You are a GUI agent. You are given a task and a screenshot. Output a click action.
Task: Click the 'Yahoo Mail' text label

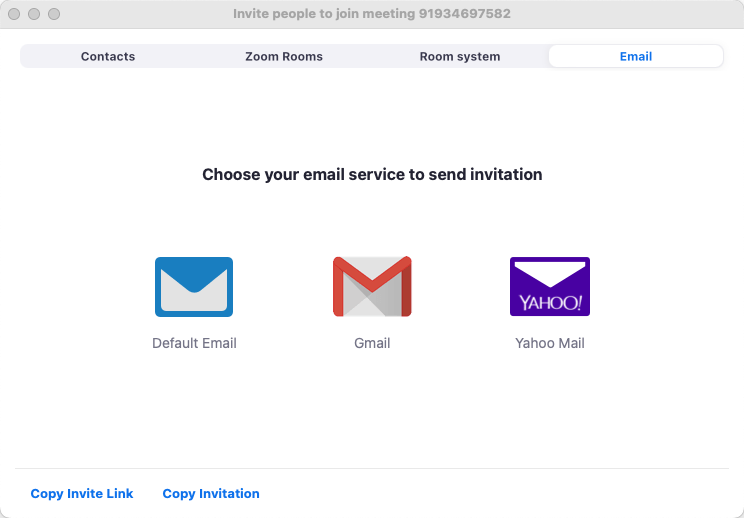coord(550,343)
